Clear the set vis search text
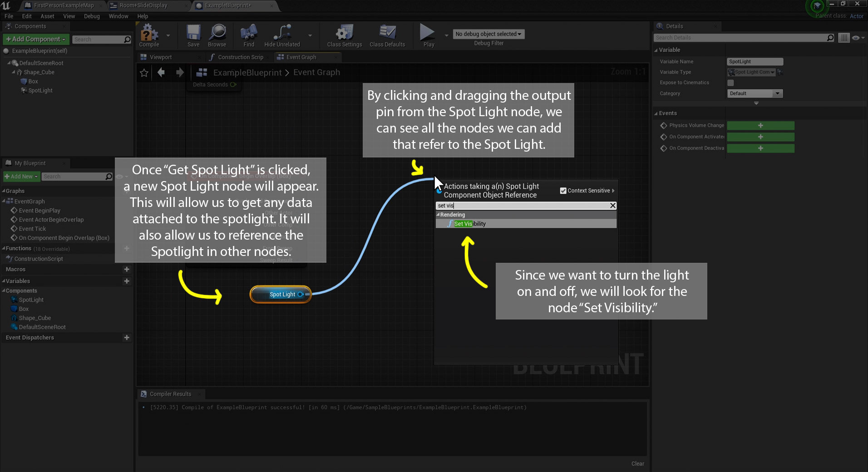The image size is (868, 472). [x=612, y=206]
